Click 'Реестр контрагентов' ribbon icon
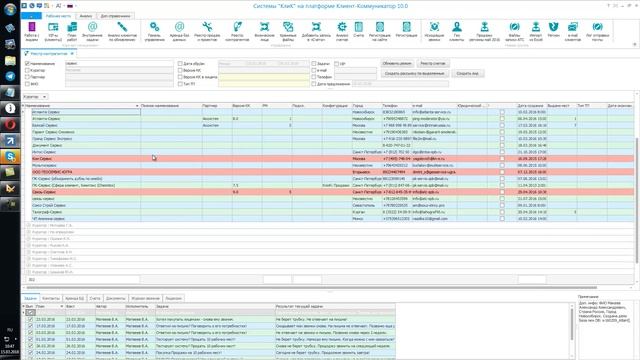640x360 pixels. pos(237,31)
